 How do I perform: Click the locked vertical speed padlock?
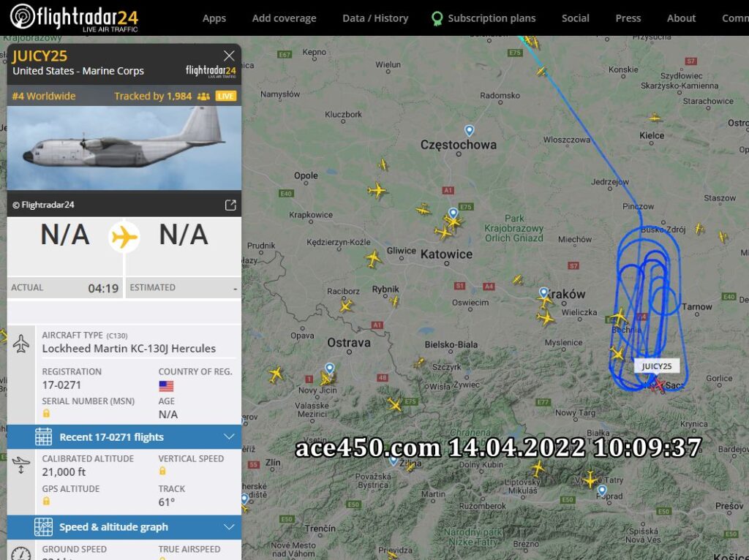click(x=162, y=472)
